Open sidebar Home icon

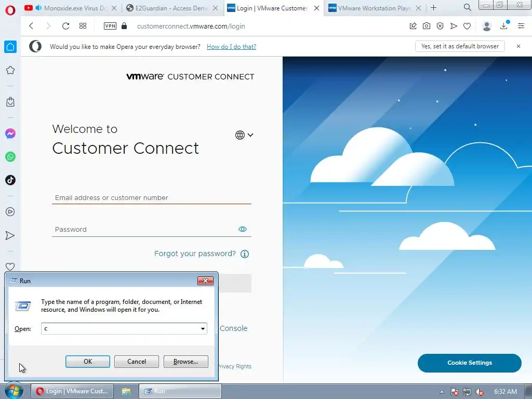click(10, 47)
